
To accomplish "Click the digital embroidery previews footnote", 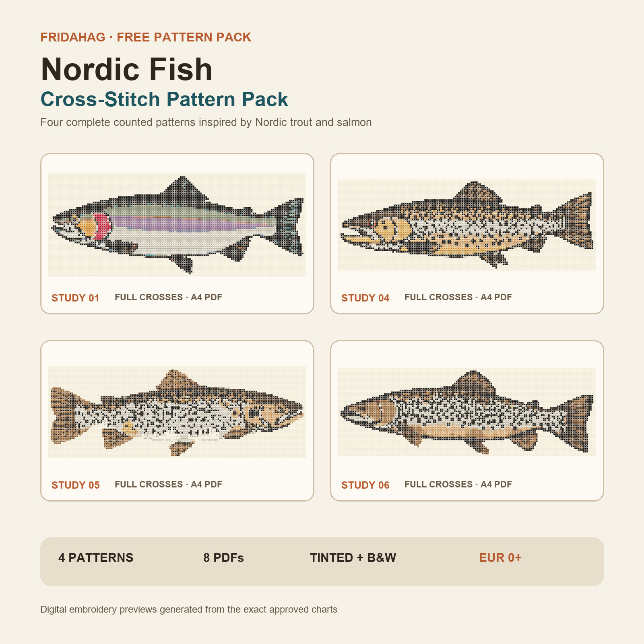I will [x=189, y=609].
